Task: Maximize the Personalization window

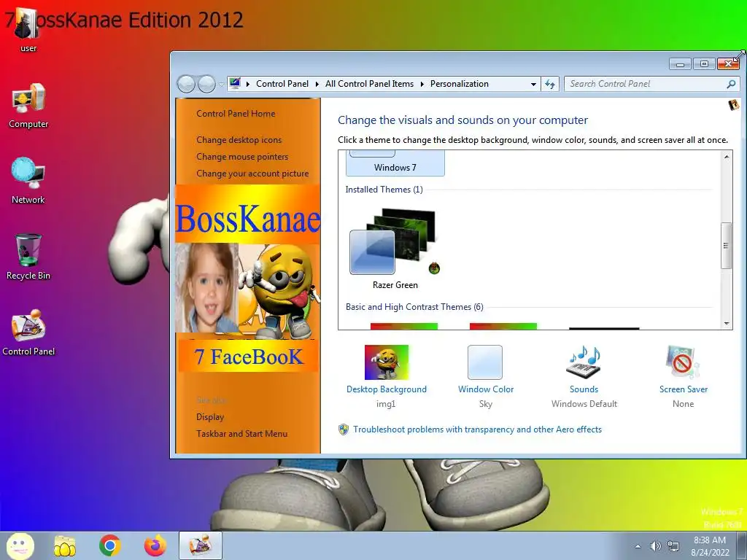Action: [x=704, y=64]
